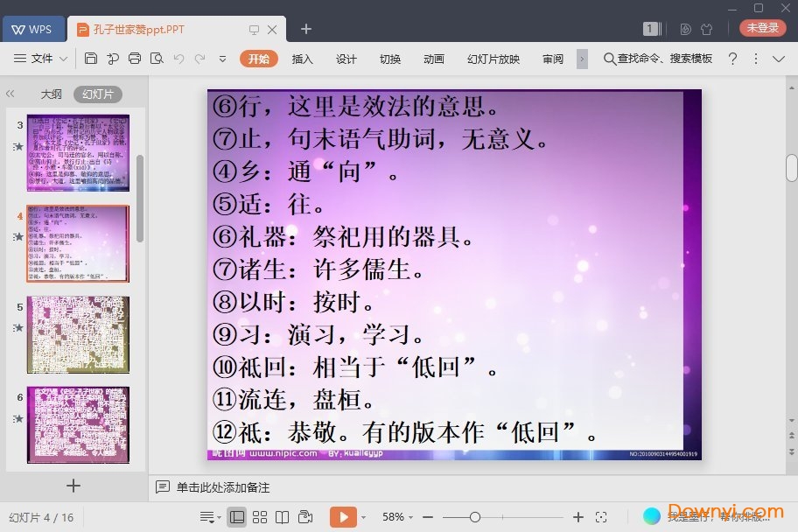Toggle normal view in status bar

[x=237, y=517]
